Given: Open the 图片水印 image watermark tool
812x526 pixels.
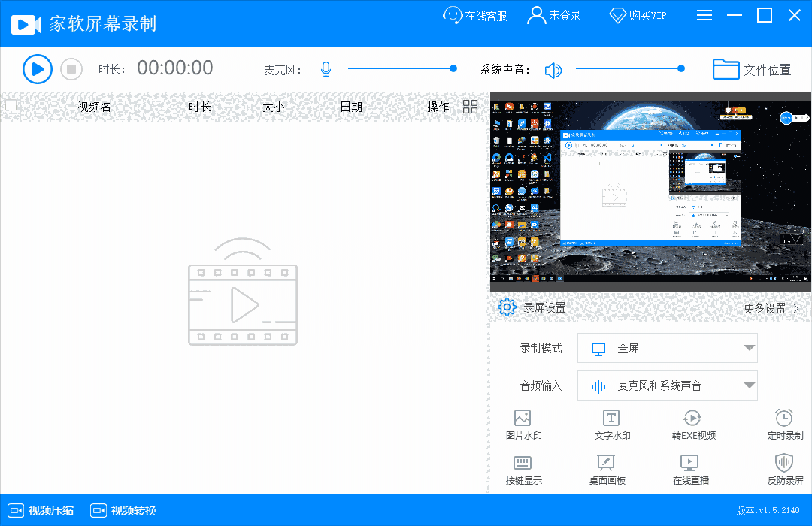Looking at the screenshot, I should click(523, 422).
